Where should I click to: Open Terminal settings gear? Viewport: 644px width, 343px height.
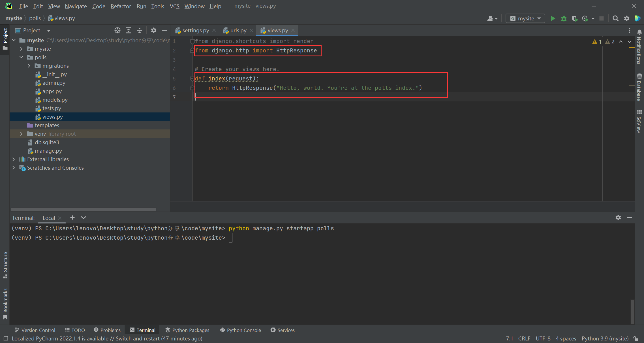pyautogui.click(x=618, y=218)
